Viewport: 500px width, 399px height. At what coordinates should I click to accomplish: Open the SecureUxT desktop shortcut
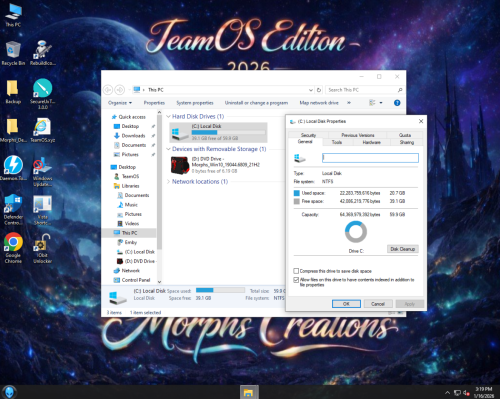pos(42,94)
